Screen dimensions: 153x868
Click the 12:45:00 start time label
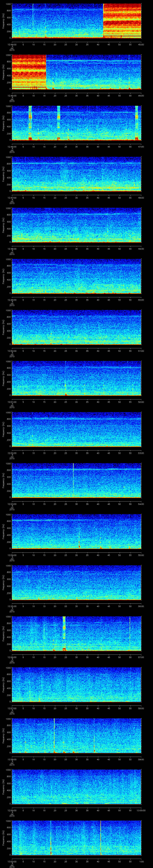pyautogui.click(x=12, y=96)
